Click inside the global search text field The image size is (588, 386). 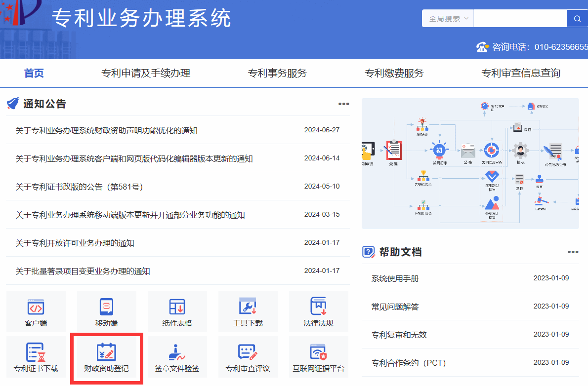pyautogui.click(x=520, y=19)
